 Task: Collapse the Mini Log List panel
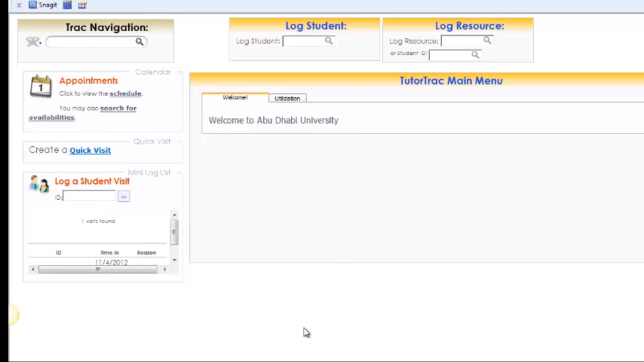coord(179,173)
